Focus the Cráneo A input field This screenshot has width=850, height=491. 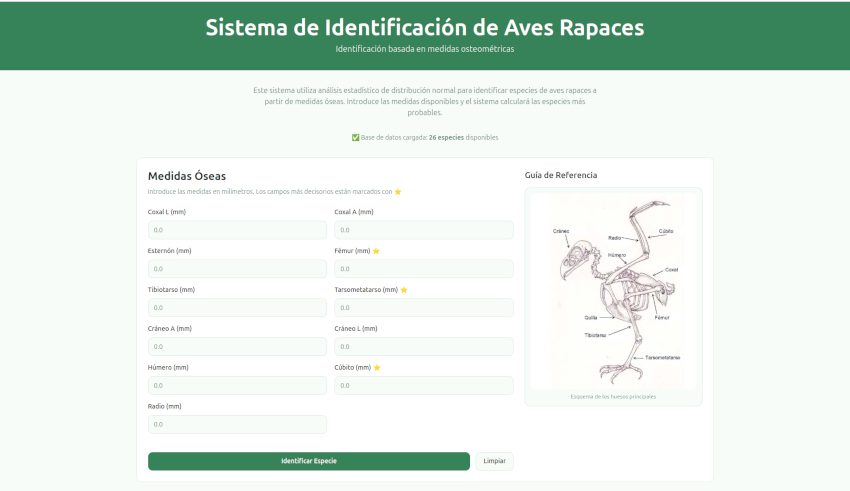point(237,347)
